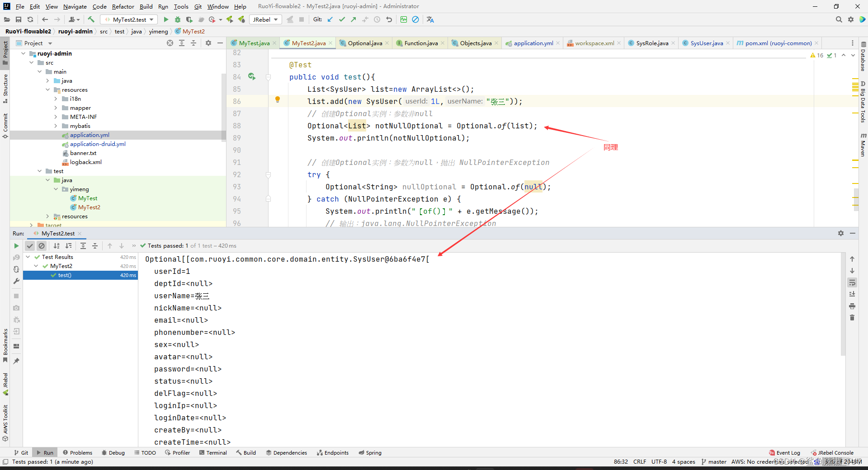Toggle soft-wrap in console sidebar
Image resolution: width=868 pixels, height=470 pixels.
pyautogui.click(x=852, y=282)
